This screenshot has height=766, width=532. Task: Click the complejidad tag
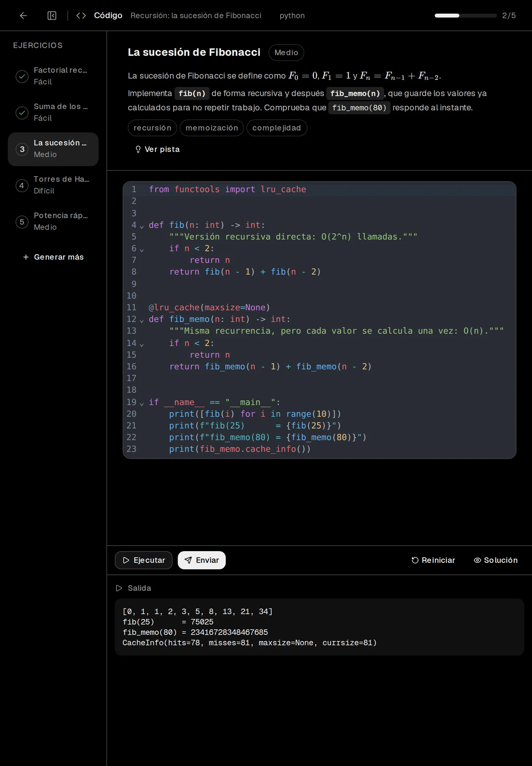pyautogui.click(x=277, y=128)
